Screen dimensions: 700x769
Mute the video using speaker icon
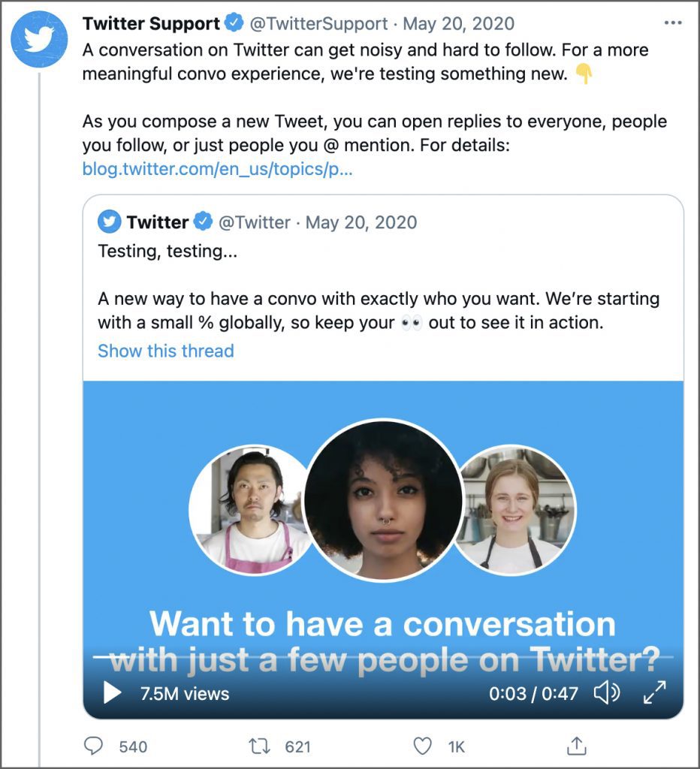pos(607,692)
